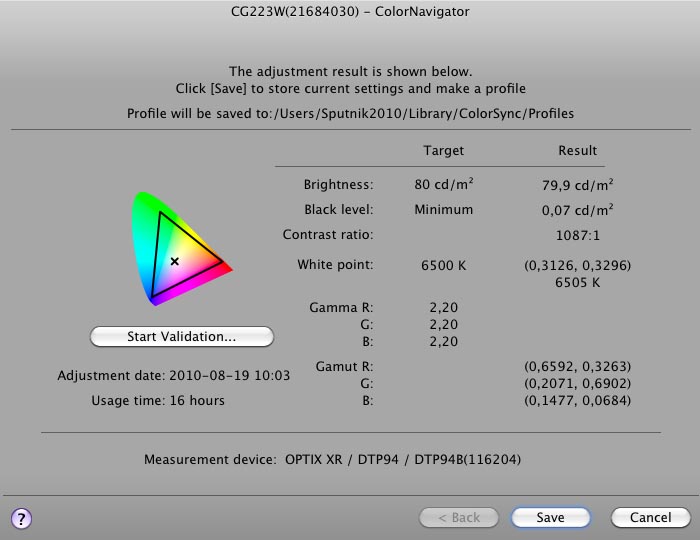Click the ColorNavigator window title bar
The width and height of the screenshot is (700, 540).
[x=350, y=10]
